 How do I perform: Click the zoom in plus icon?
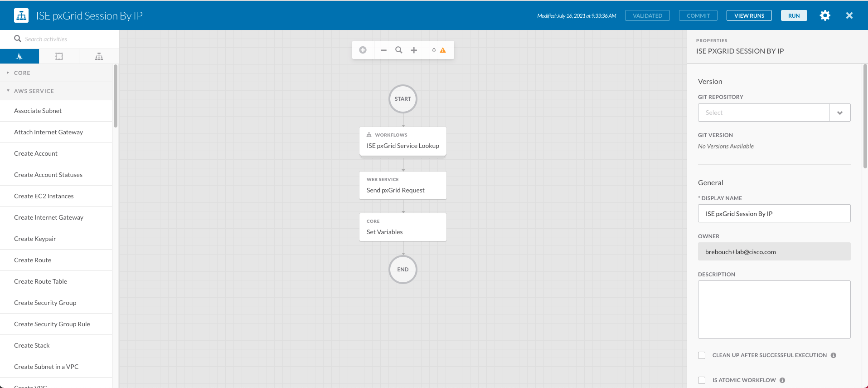[x=414, y=50]
